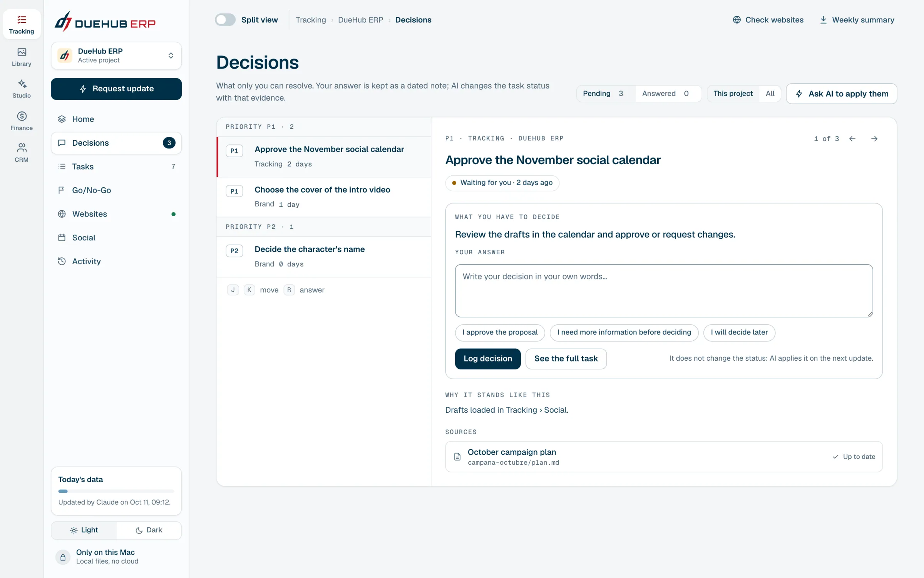Go to previous decision arrow

point(852,139)
